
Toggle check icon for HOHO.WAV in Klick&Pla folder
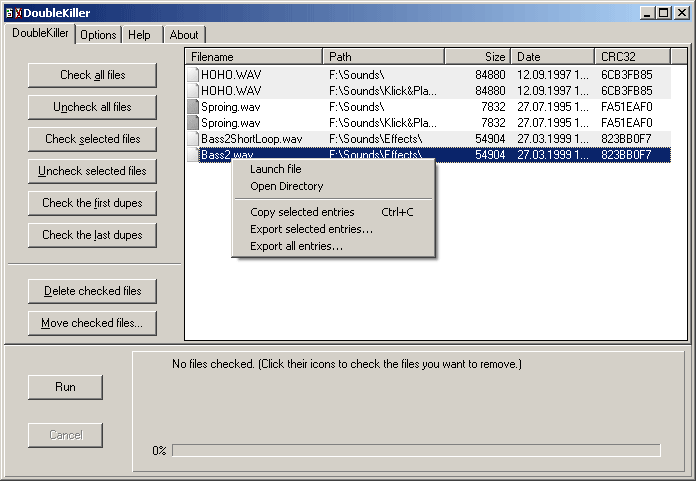tap(193, 90)
